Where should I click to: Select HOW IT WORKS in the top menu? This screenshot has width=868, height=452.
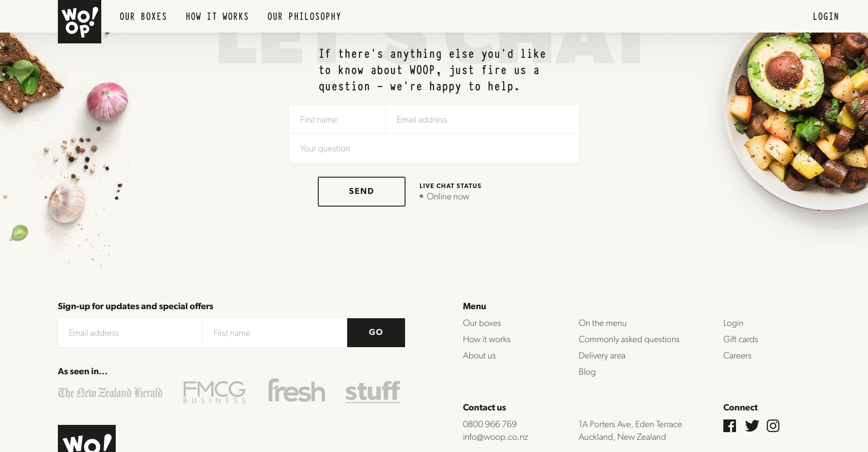coord(217,16)
